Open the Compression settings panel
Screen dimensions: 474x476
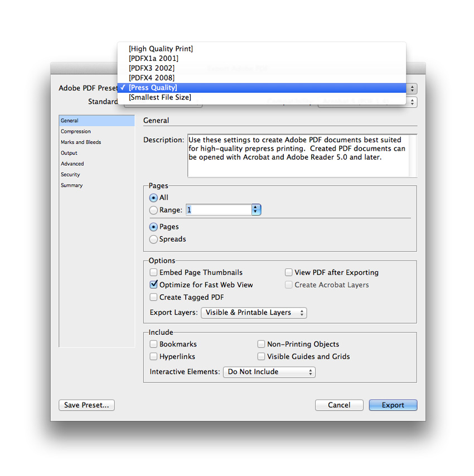(x=76, y=132)
